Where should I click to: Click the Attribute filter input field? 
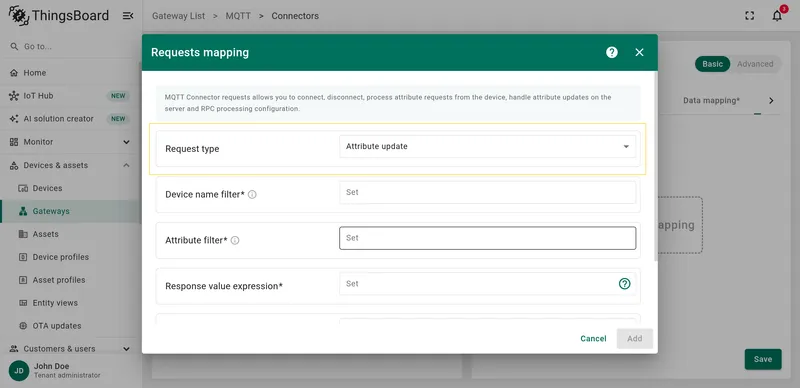487,238
